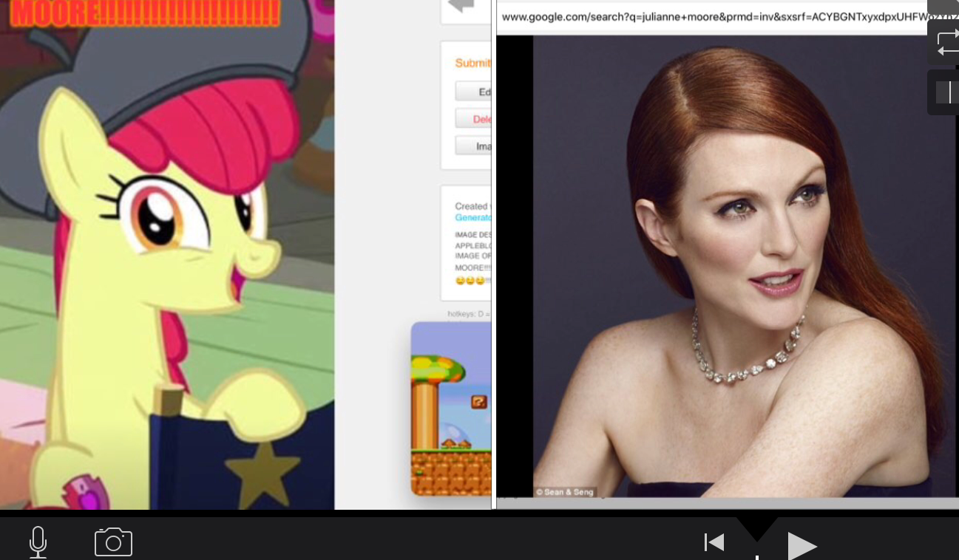Open the Generator link
Screen dimensions: 959x560
click(472, 217)
